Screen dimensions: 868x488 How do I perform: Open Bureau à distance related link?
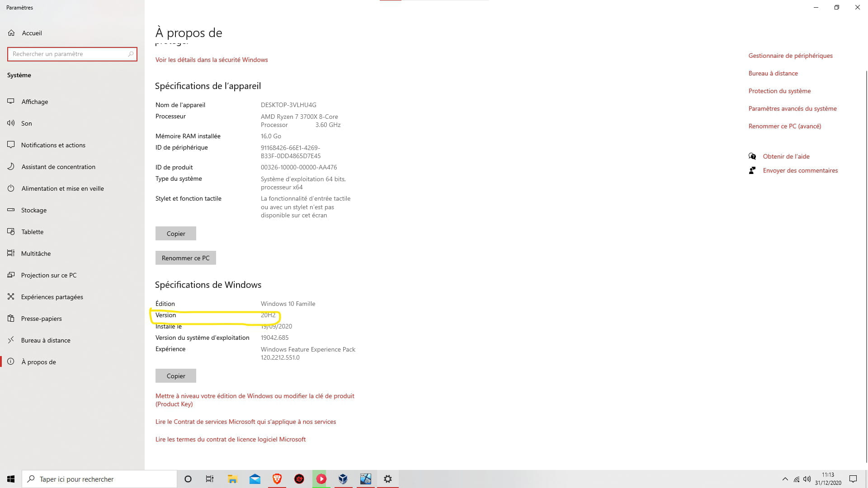[773, 73]
